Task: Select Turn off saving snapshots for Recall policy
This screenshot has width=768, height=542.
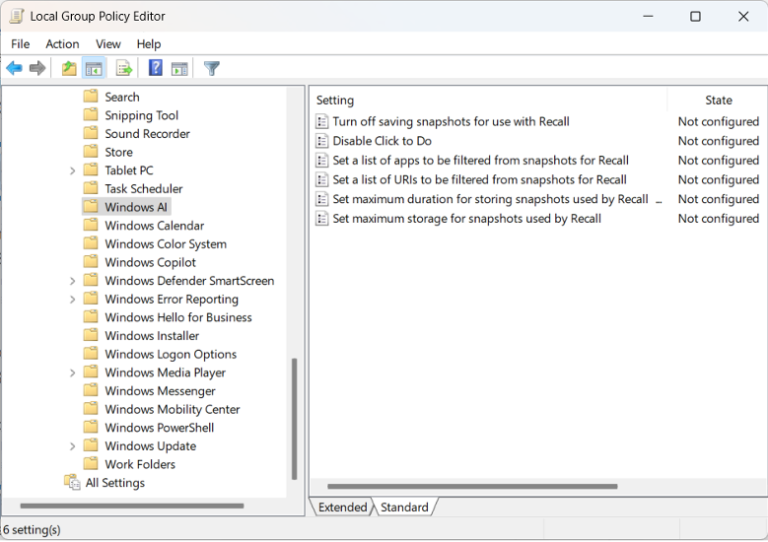Action: [x=450, y=122]
